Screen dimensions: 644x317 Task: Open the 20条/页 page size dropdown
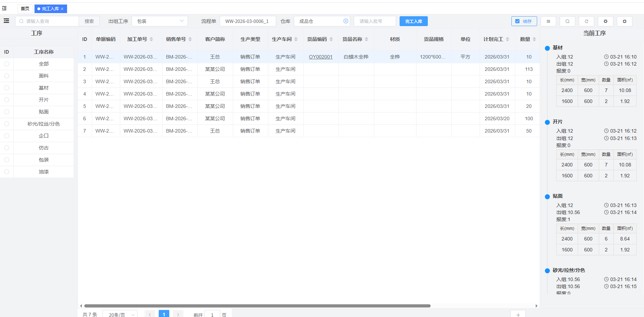pos(120,314)
